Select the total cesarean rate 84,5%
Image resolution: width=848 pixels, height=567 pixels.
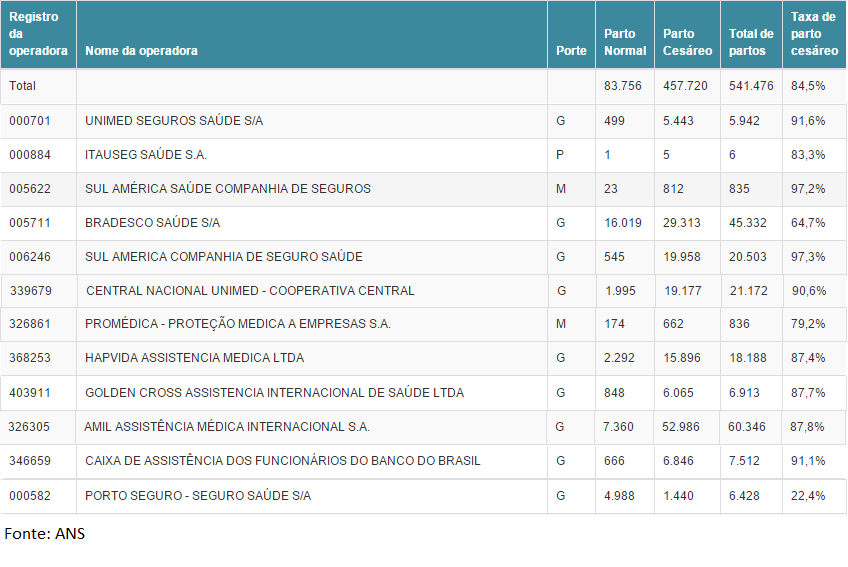808,86
